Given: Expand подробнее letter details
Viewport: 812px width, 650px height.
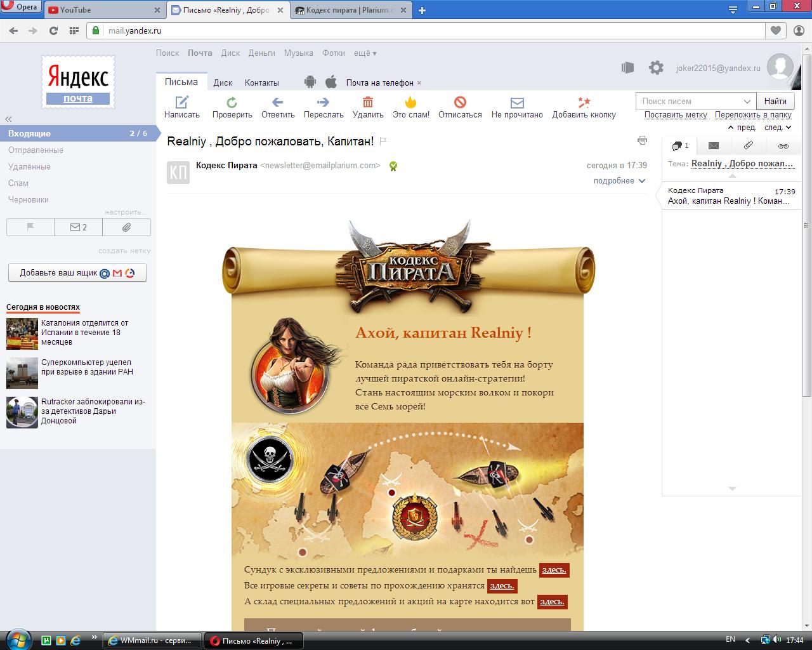Looking at the screenshot, I should click(619, 181).
